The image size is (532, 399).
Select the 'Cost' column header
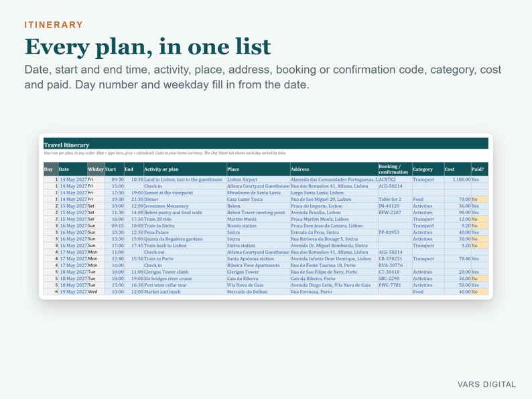pos(458,169)
